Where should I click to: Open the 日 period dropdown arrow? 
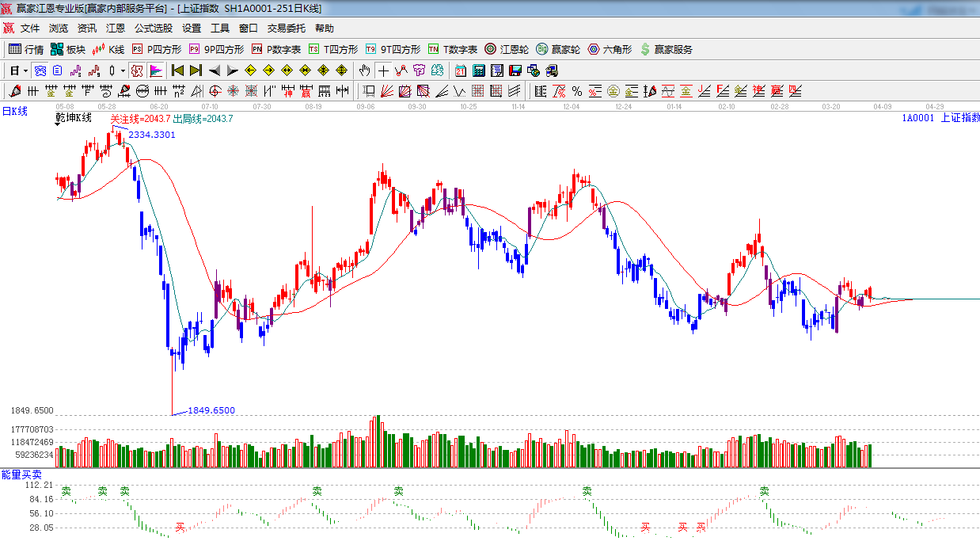[x=25, y=70]
